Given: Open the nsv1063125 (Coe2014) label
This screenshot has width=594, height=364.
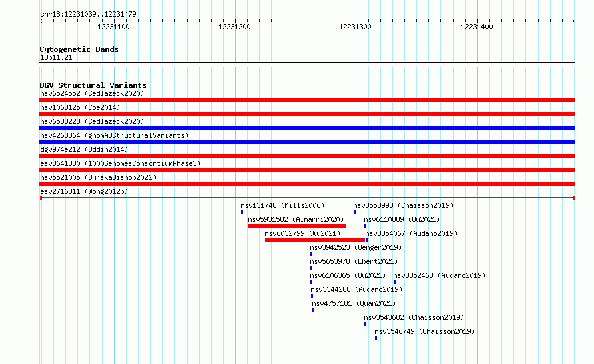Looking at the screenshot, I should pos(80,107).
